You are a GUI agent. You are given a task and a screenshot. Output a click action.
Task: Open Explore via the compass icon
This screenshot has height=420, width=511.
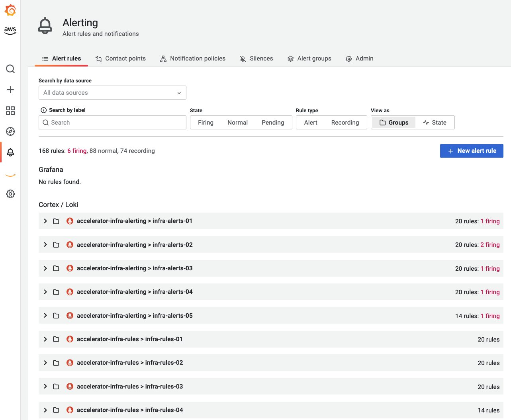[10, 131]
